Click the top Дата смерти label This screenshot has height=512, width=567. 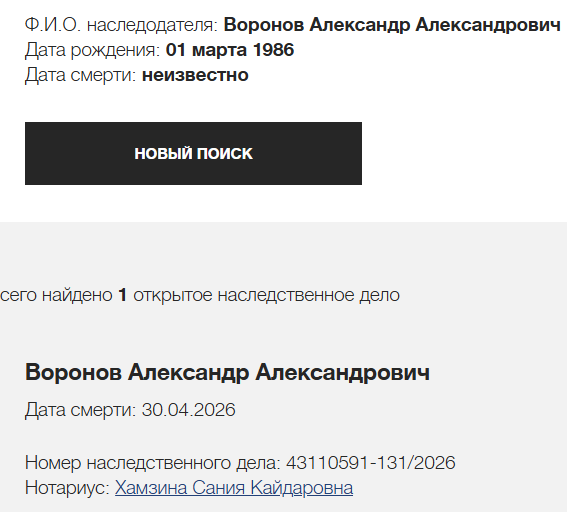pos(81,75)
